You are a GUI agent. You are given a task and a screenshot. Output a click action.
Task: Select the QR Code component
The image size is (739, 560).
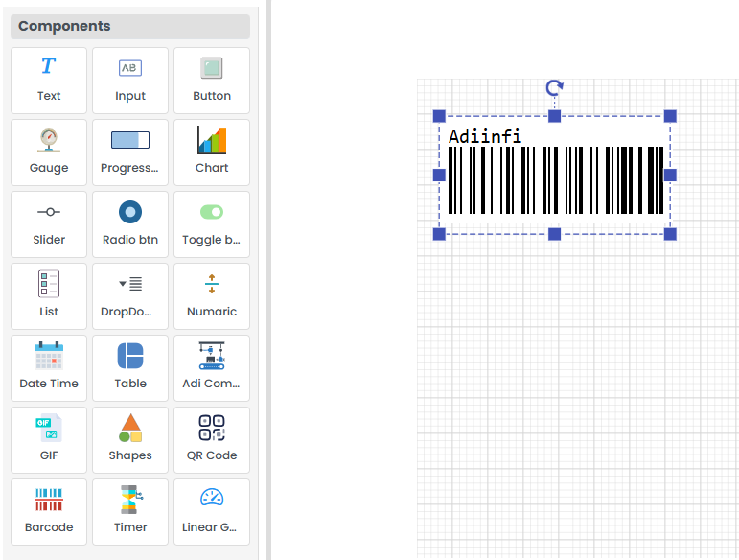coord(212,440)
